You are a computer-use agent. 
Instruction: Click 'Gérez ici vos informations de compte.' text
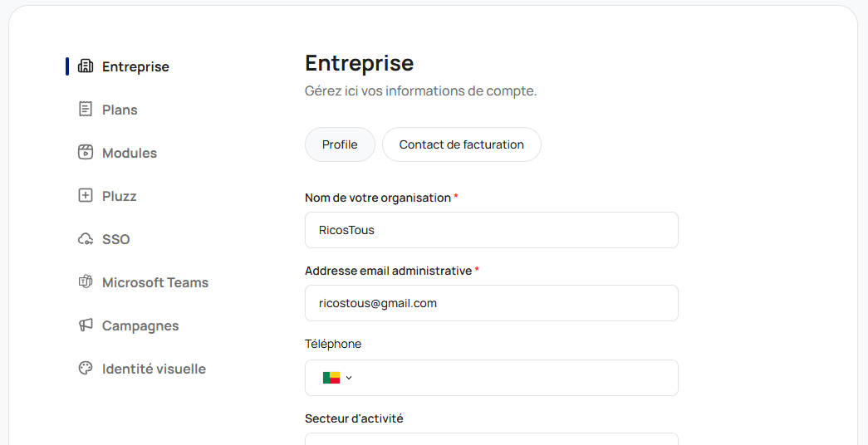click(421, 90)
